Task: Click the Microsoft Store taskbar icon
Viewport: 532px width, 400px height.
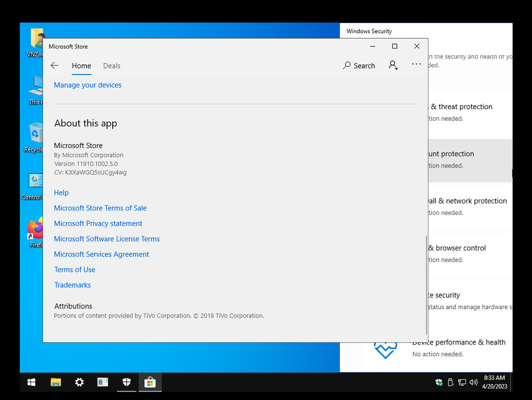Action: [x=150, y=382]
